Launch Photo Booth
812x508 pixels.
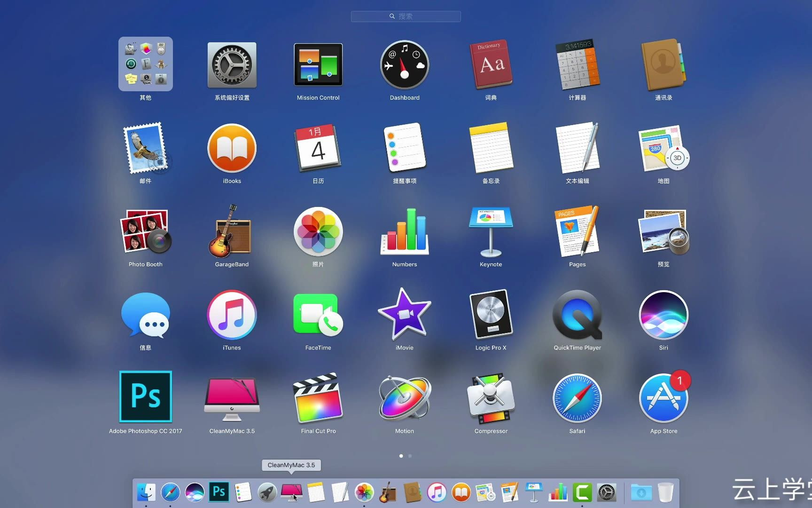click(x=145, y=232)
